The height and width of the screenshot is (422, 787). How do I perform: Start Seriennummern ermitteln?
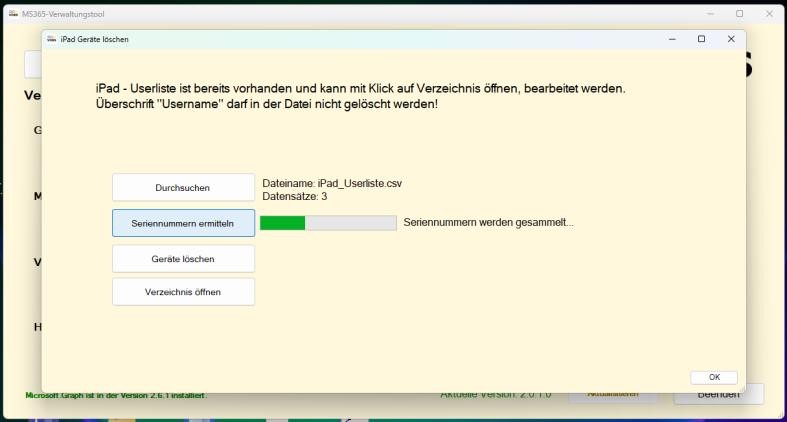tap(183, 223)
